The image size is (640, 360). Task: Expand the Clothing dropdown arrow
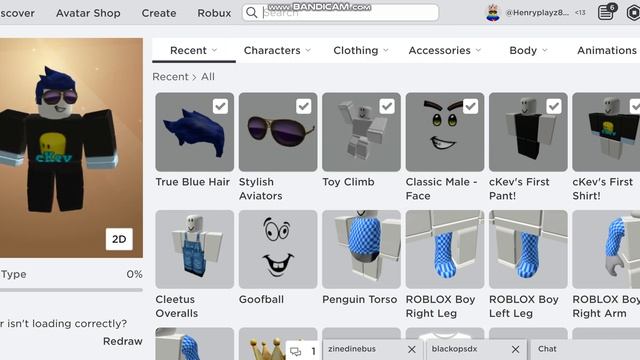pyautogui.click(x=386, y=50)
